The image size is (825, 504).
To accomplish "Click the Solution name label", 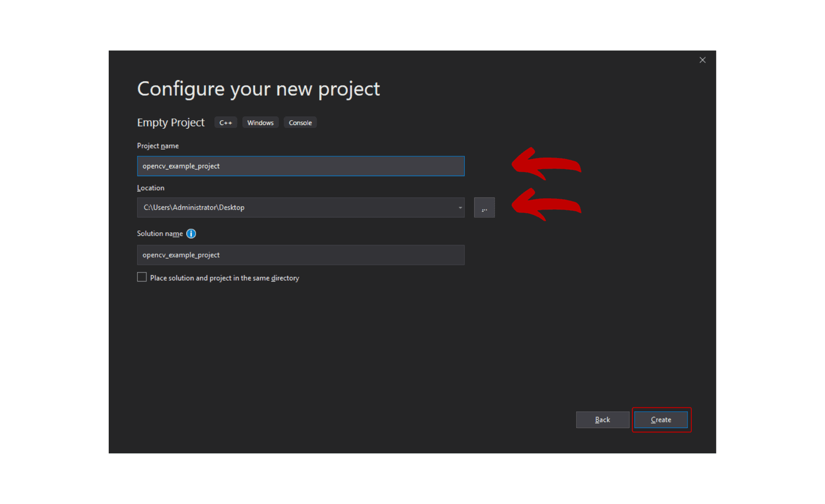I will [160, 234].
